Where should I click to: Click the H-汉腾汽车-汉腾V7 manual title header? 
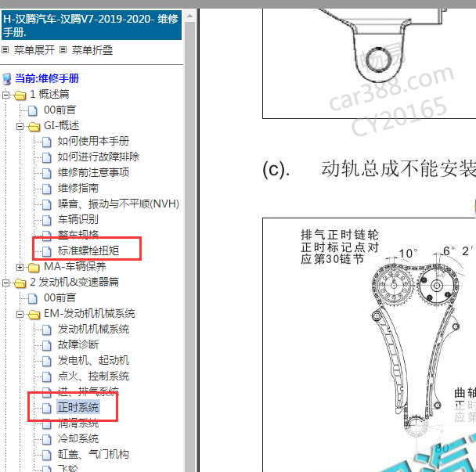pos(92,25)
